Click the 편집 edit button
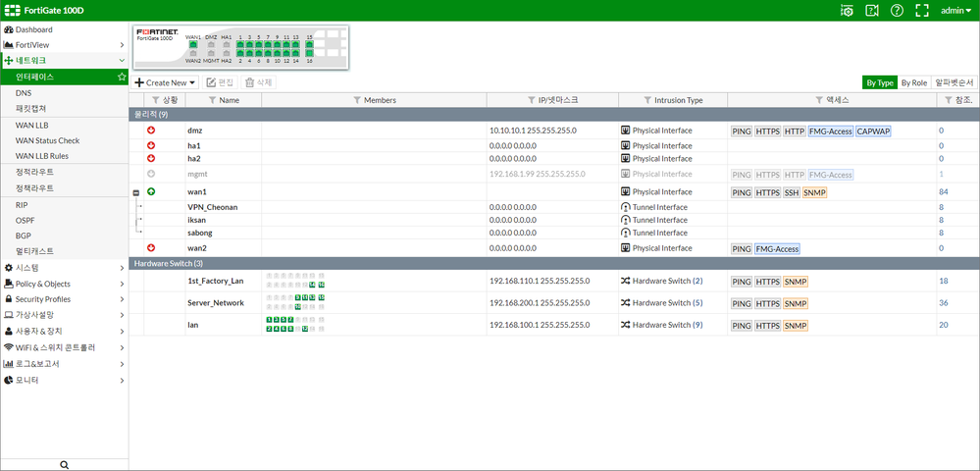This screenshot has height=471, width=980. [x=220, y=82]
